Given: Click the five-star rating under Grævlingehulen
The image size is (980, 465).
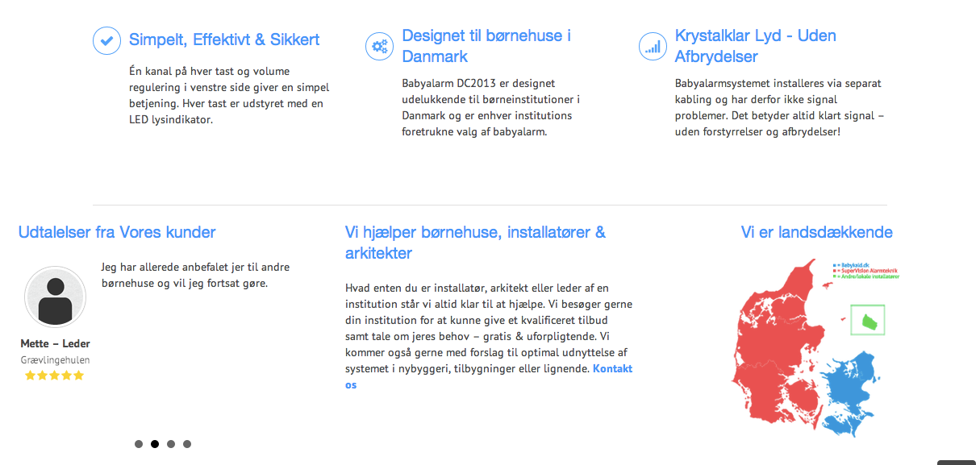Looking at the screenshot, I should [55, 376].
